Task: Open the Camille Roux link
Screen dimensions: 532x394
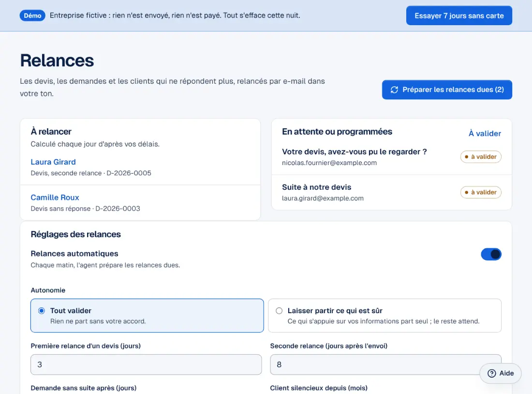Action: click(55, 197)
